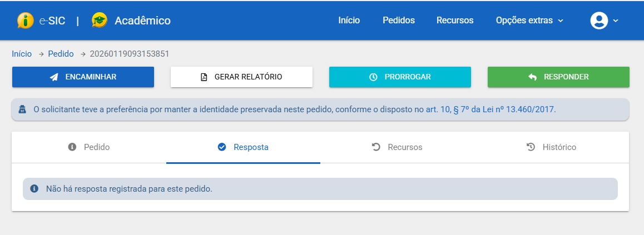Expand the user account chevron menu
The width and height of the screenshot is (644, 235).
tap(616, 21)
